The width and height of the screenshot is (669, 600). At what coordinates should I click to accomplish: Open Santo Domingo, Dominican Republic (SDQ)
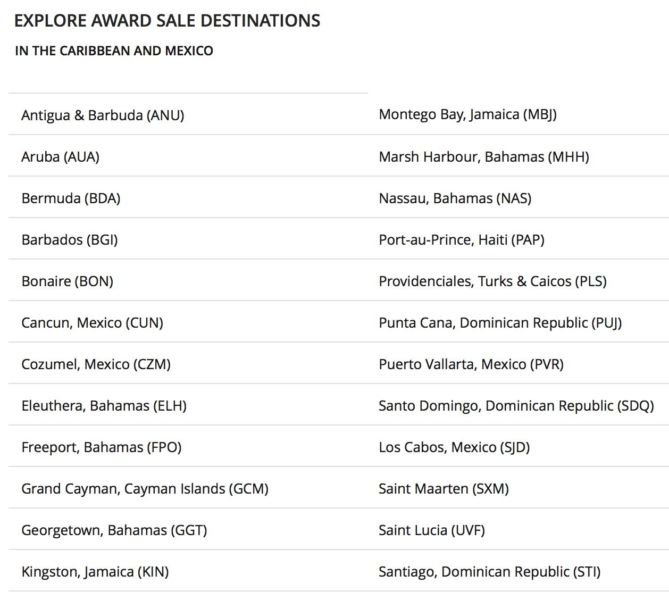[x=516, y=405]
